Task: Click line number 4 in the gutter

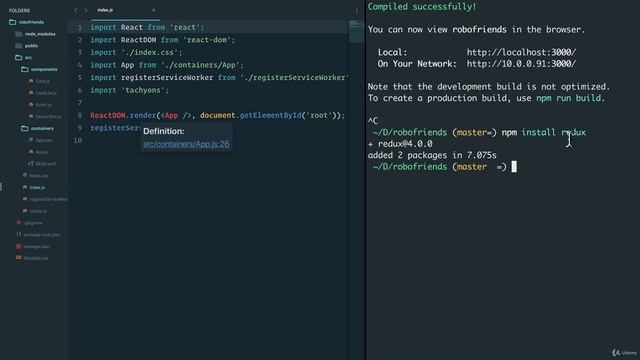Action: (80, 65)
